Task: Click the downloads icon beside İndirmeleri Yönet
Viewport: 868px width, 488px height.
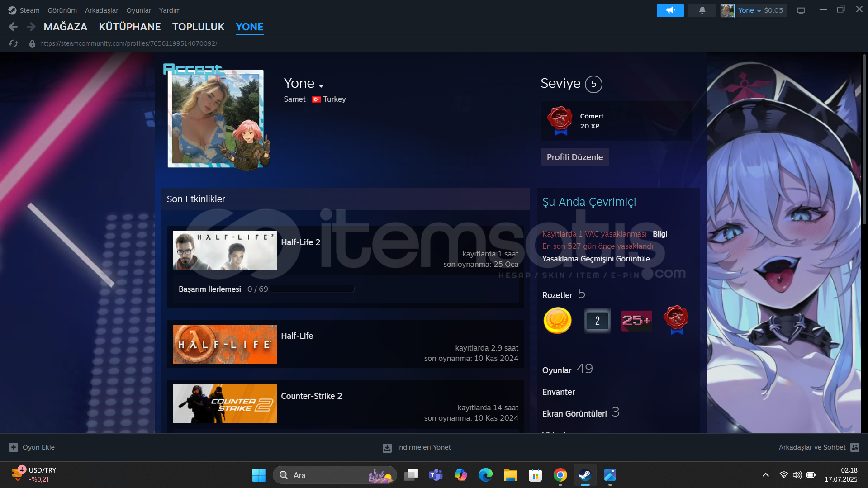Action: coord(387,448)
